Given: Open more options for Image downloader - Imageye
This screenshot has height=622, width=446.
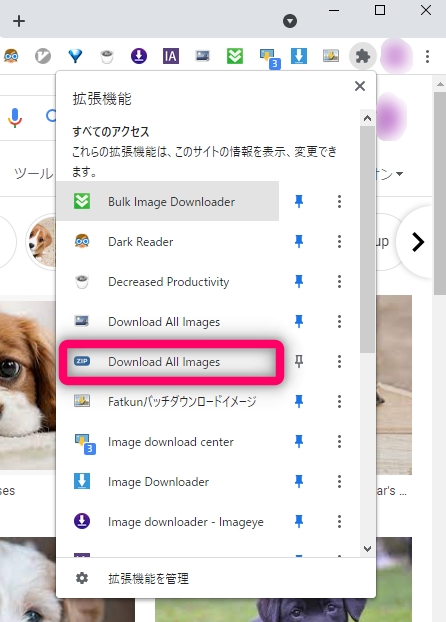Looking at the screenshot, I should [339, 521].
